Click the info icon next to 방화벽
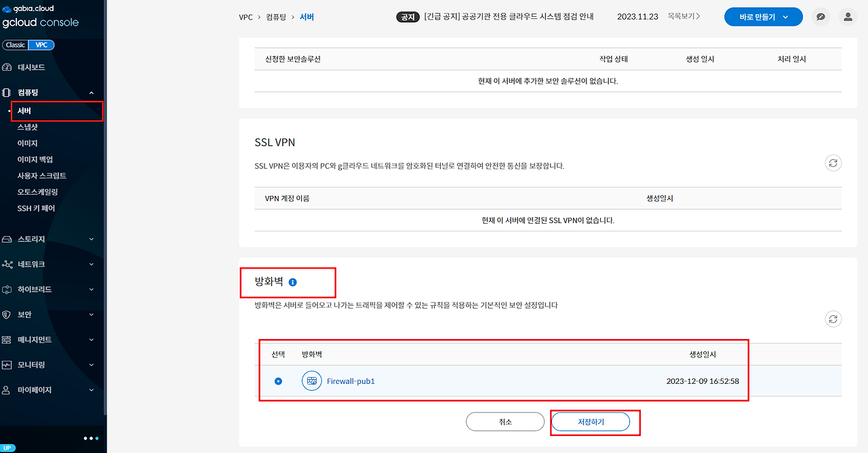Viewport: 868px width, 453px height. (292, 282)
